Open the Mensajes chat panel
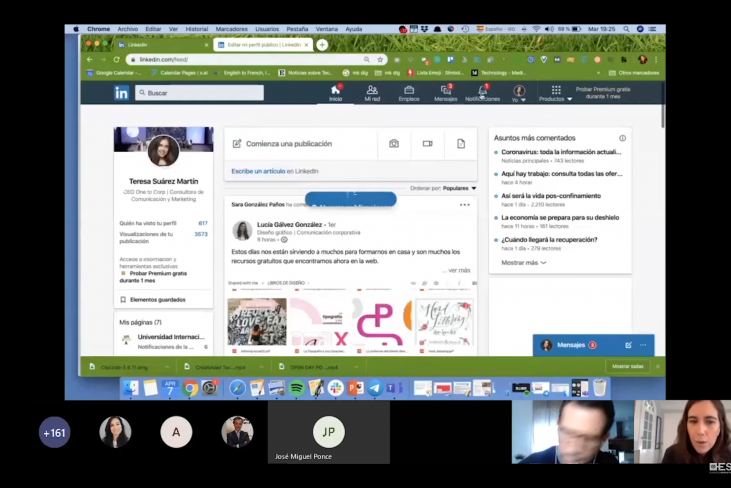Viewport: 731px width, 488px height. coord(571,345)
